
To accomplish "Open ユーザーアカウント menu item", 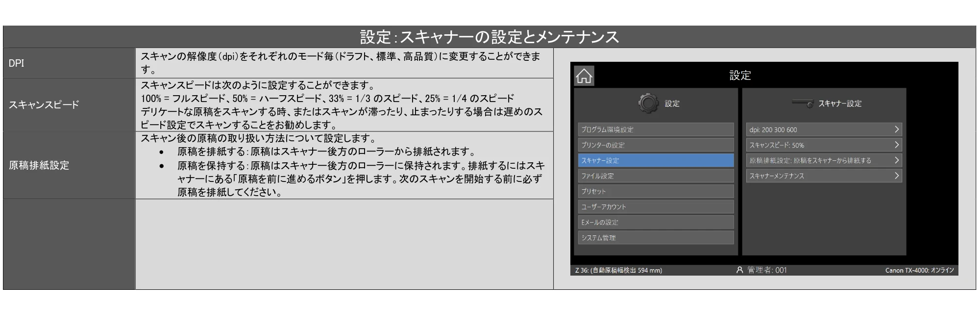I will (656, 207).
